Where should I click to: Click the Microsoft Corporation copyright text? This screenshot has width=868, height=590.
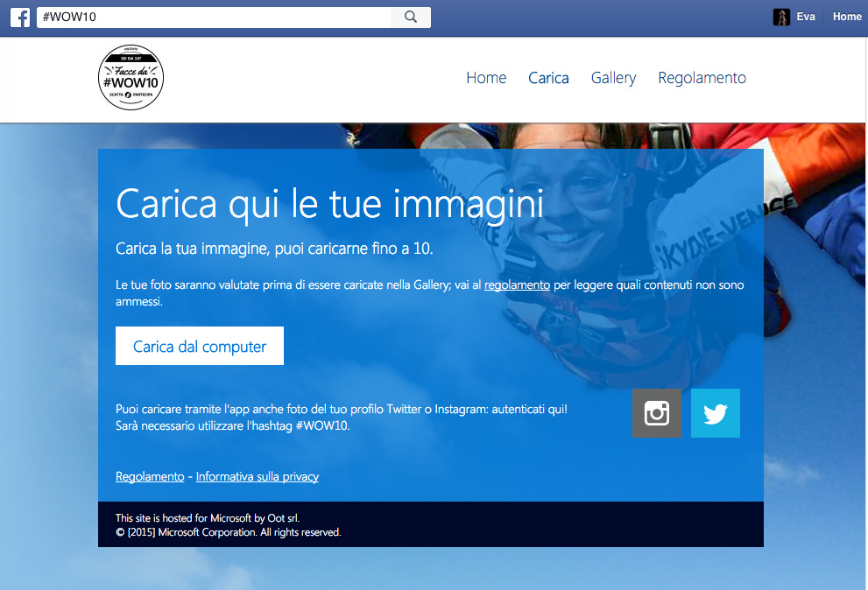coord(228,532)
